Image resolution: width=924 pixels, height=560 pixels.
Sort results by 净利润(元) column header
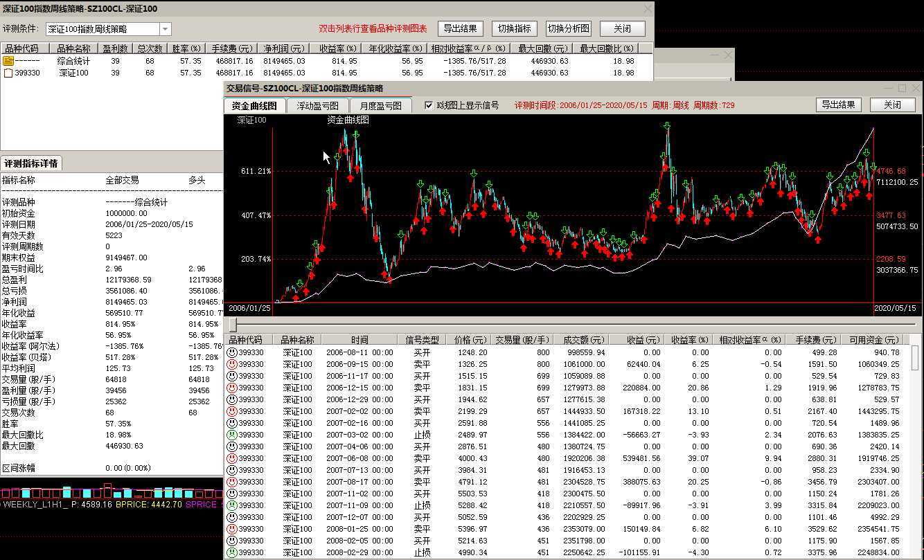283,48
